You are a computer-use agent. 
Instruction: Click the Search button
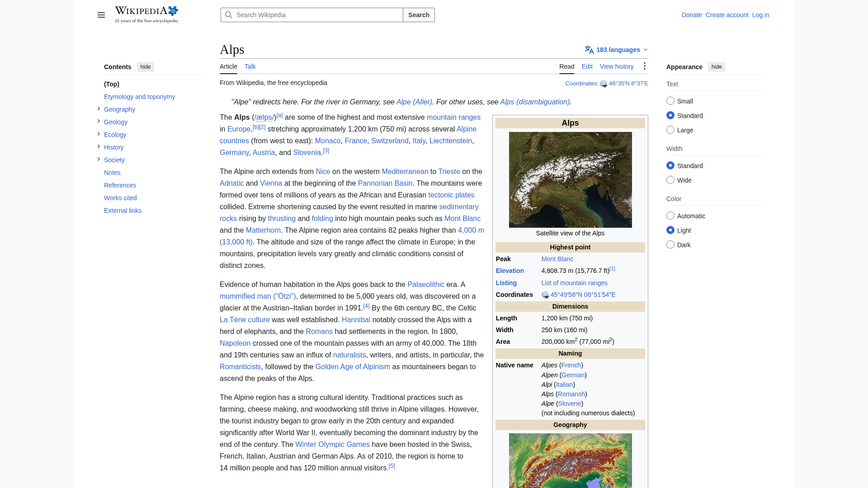point(419,15)
